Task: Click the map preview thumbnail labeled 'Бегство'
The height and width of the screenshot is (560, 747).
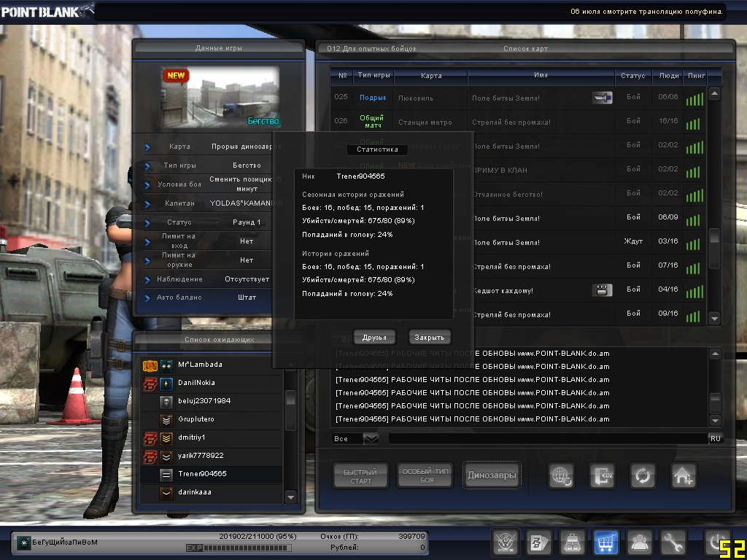Action: point(220,98)
